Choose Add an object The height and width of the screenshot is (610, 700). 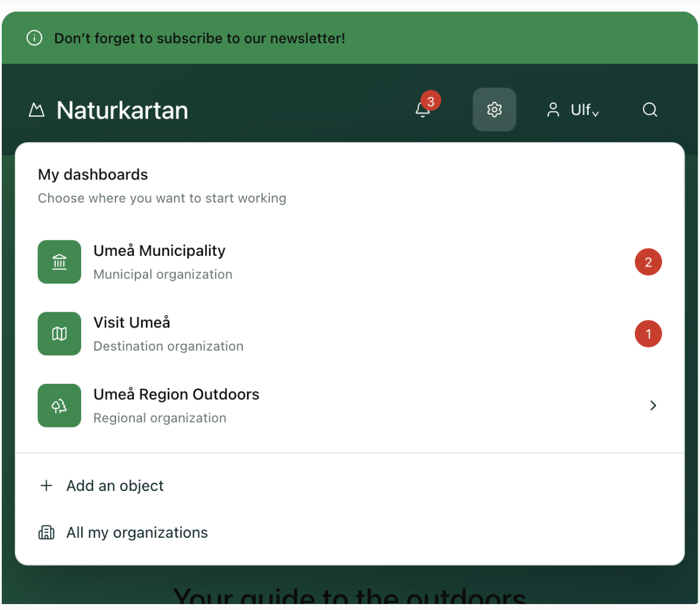tap(115, 486)
